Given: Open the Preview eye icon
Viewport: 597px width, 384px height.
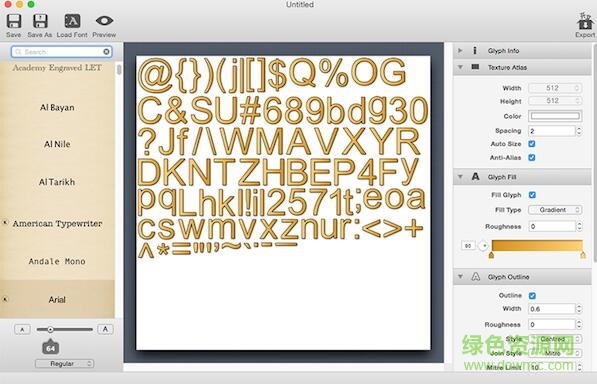Looking at the screenshot, I should [x=104, y=21].
